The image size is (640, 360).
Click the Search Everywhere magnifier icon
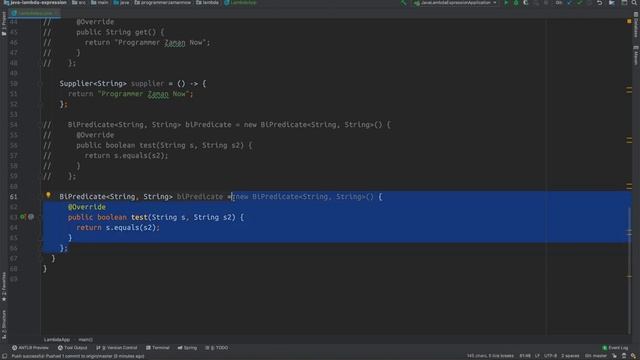click(x=634, y=3)
